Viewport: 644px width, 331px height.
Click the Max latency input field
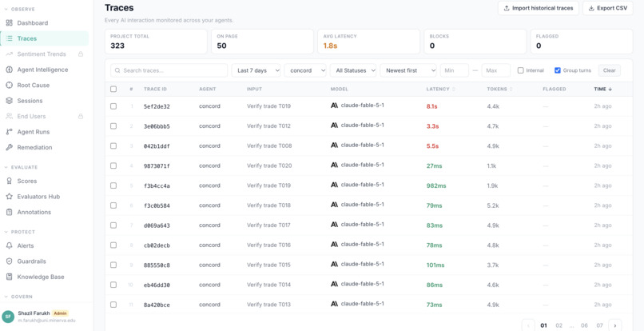[495, 70]
